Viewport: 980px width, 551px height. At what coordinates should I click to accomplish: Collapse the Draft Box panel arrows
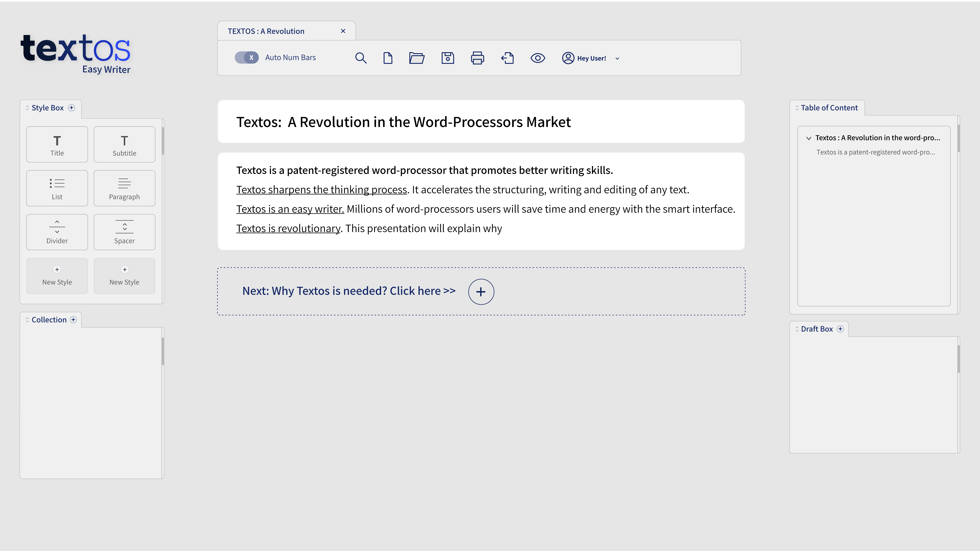click(x=797, y=329)
